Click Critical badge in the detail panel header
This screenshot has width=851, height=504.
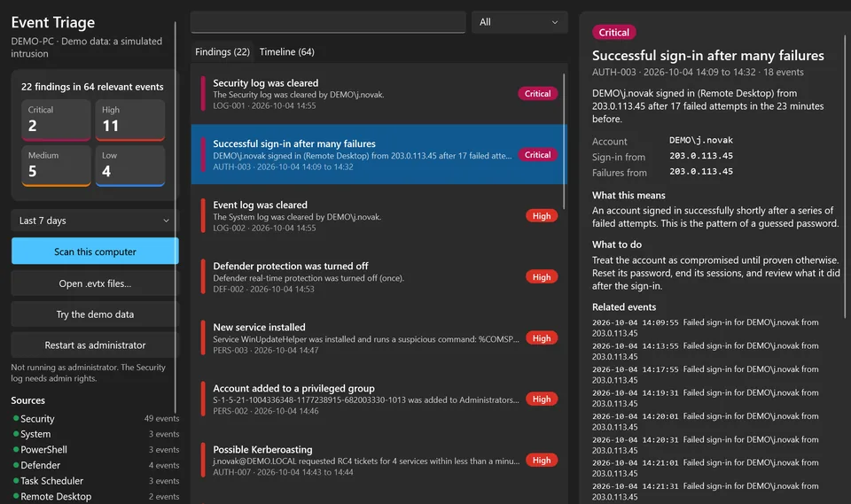tap(613, 33)
